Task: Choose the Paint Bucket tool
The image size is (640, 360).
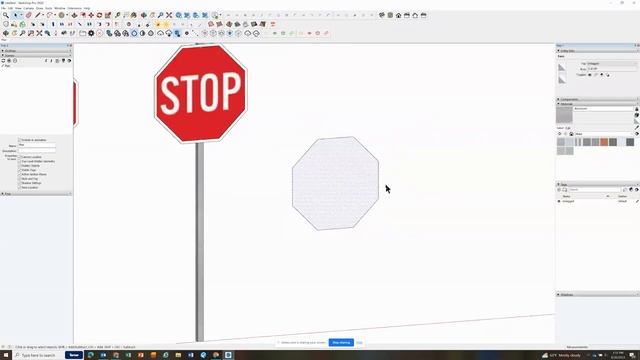Action: pyautogui.click(x=133, y=15)
